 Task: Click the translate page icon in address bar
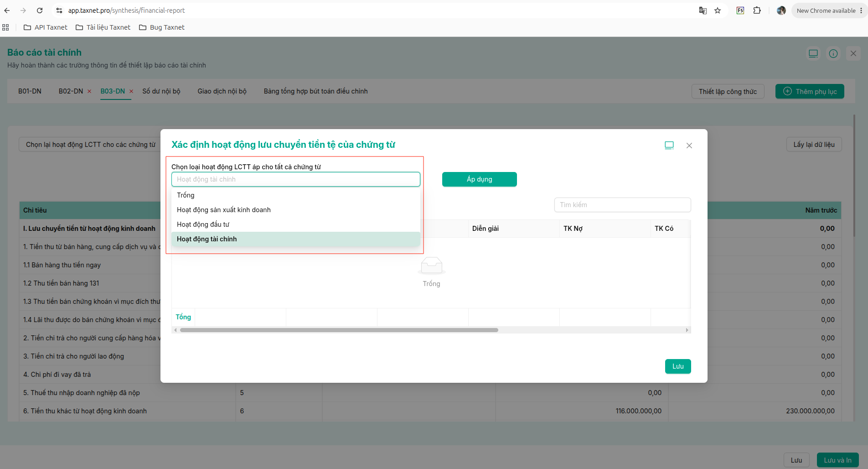(x=703, y=10)
